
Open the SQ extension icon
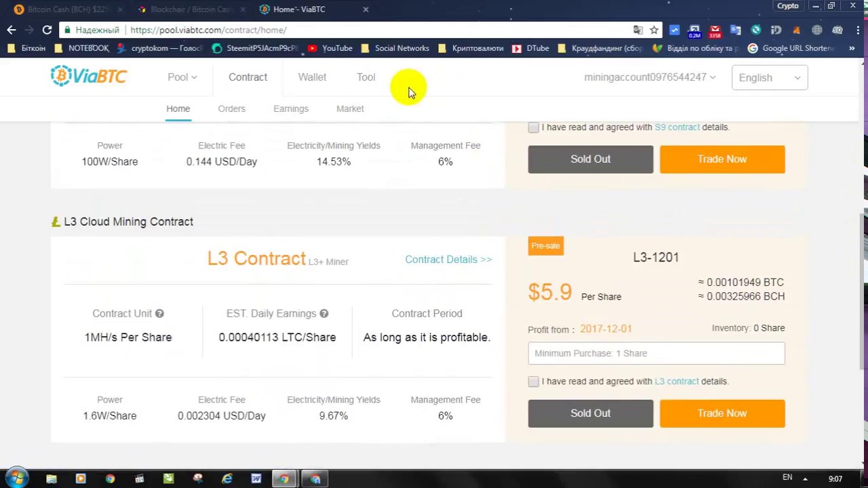click(837, 30)
